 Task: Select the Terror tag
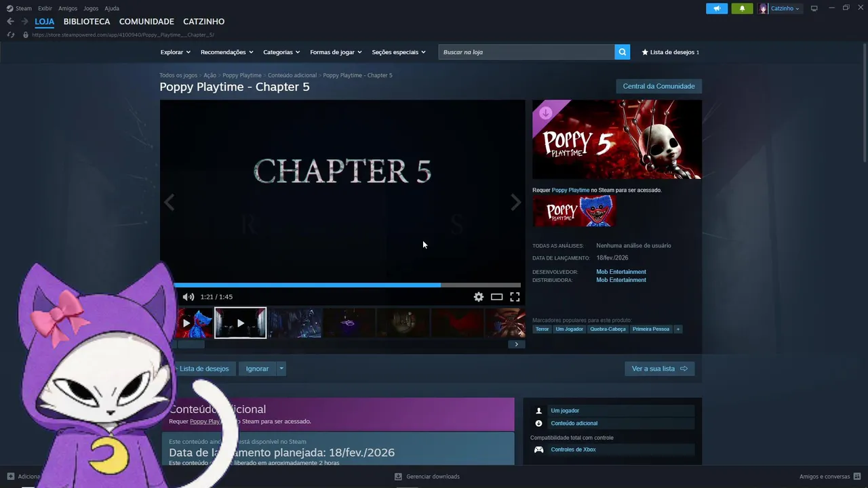(542, 329)
